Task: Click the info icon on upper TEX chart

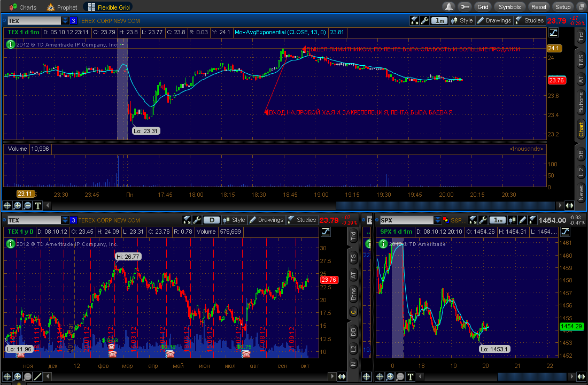Action: pyautogui.click(x=11, y=44)
